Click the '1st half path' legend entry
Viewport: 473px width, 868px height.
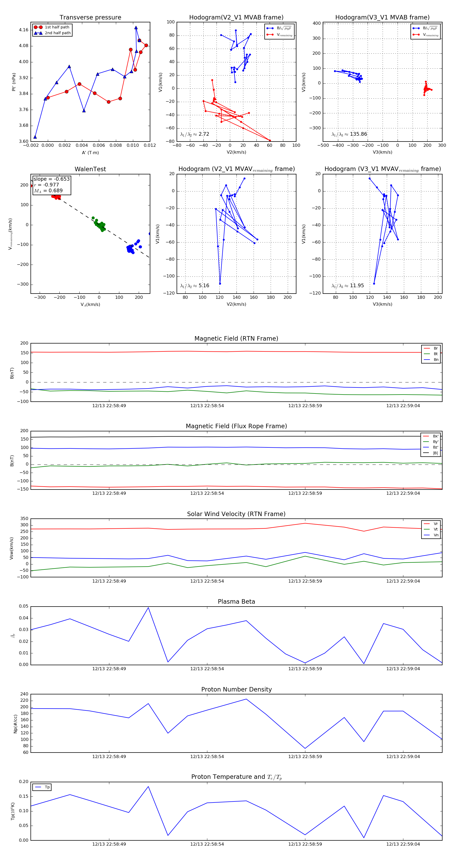52,27
